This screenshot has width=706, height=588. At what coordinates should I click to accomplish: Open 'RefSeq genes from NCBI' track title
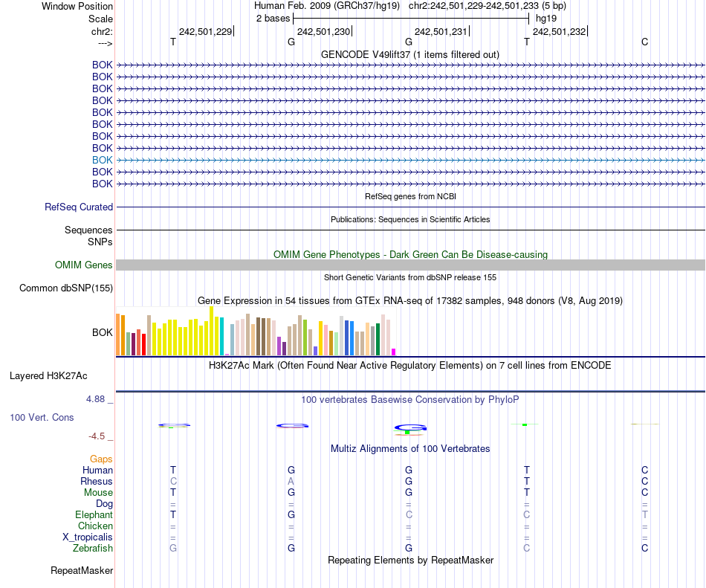click(410, 196)
